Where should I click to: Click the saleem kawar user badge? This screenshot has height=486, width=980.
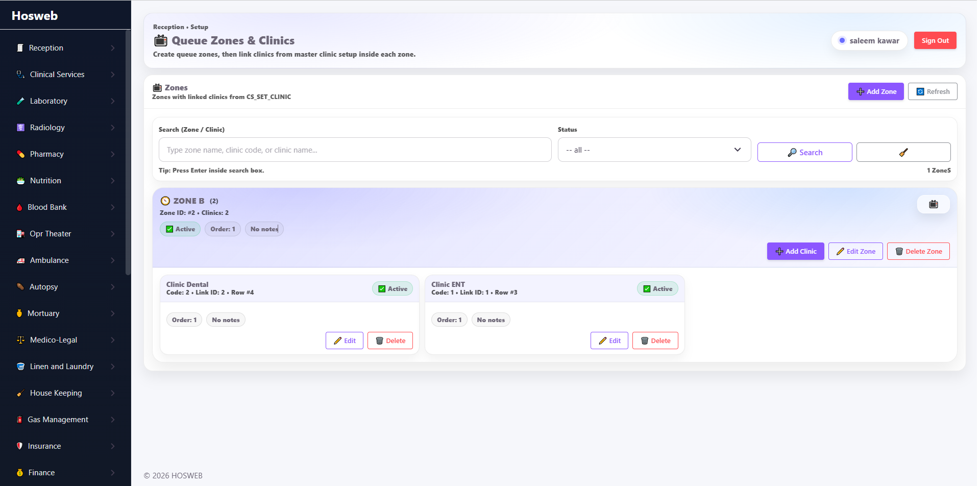[x=869, y=40]
